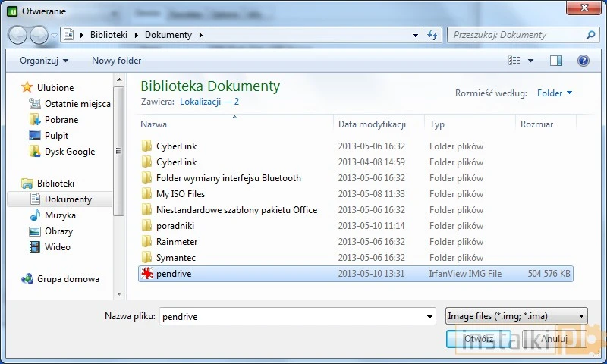This screenshot has height=364, width=607.
Task: Open Ostatnie miejsca
Action: pos(77,104)
